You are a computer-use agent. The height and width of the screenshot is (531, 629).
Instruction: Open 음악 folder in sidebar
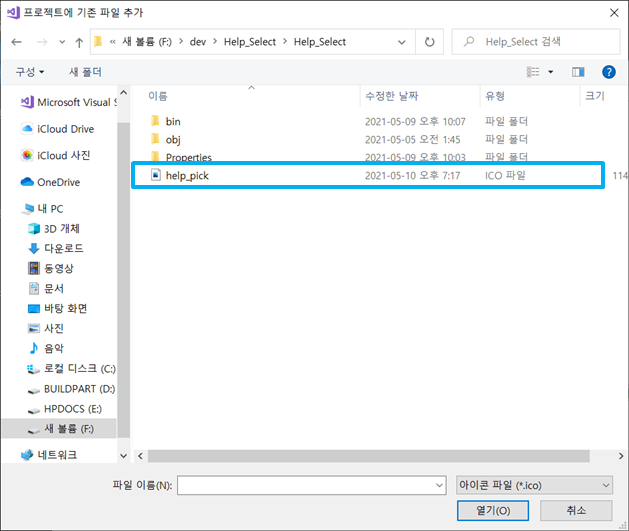[x=46, y=348]
